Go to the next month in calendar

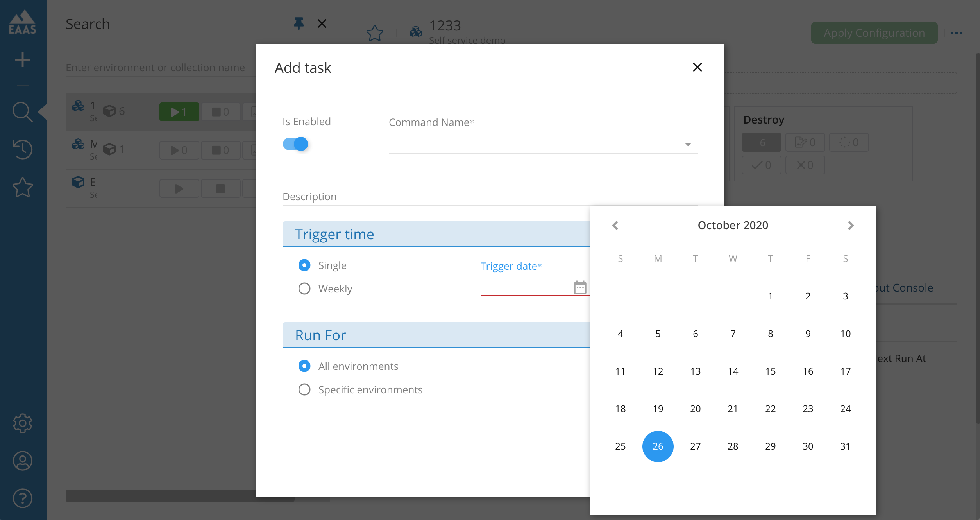click(x=851, y=225)
